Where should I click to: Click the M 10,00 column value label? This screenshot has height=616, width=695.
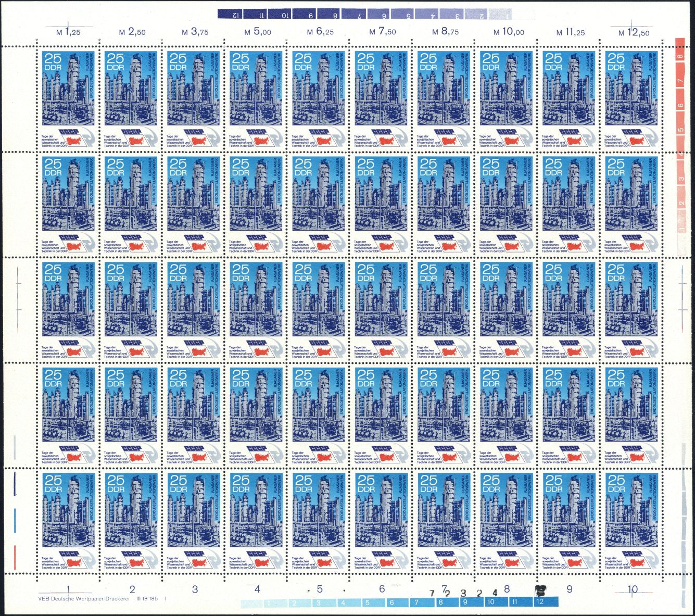(x=509, y=32)
